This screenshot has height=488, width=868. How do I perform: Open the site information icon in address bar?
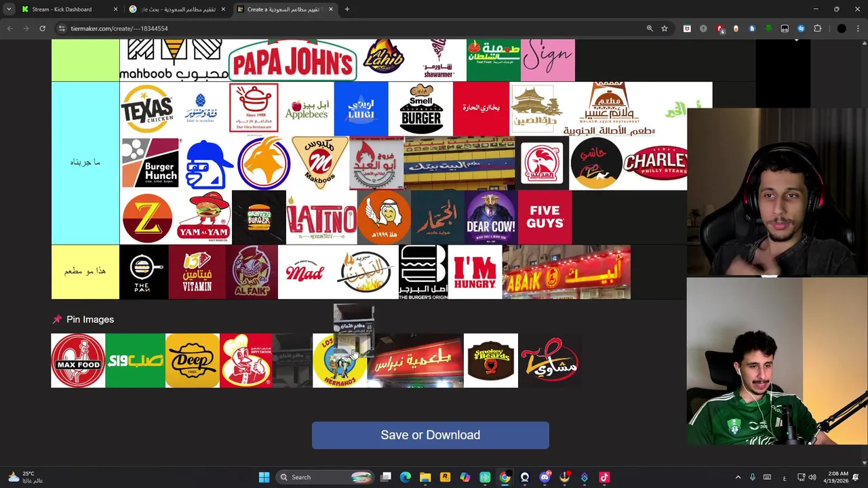point(61,28)
